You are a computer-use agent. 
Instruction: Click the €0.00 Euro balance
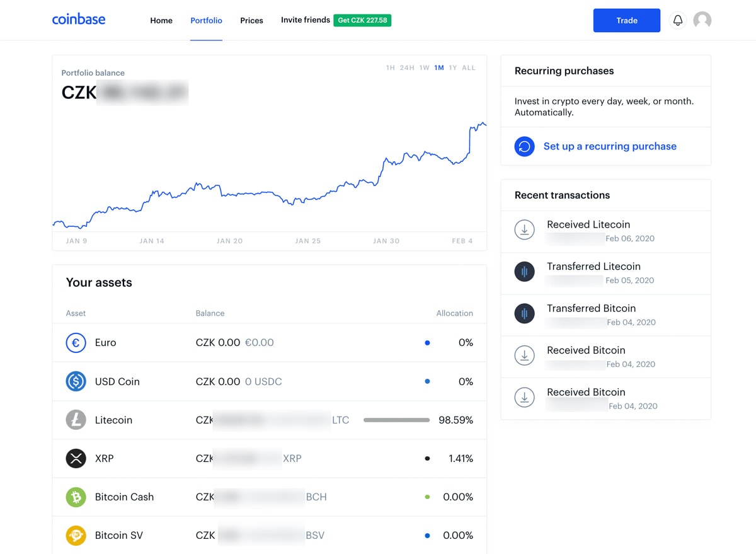point(259,343)
